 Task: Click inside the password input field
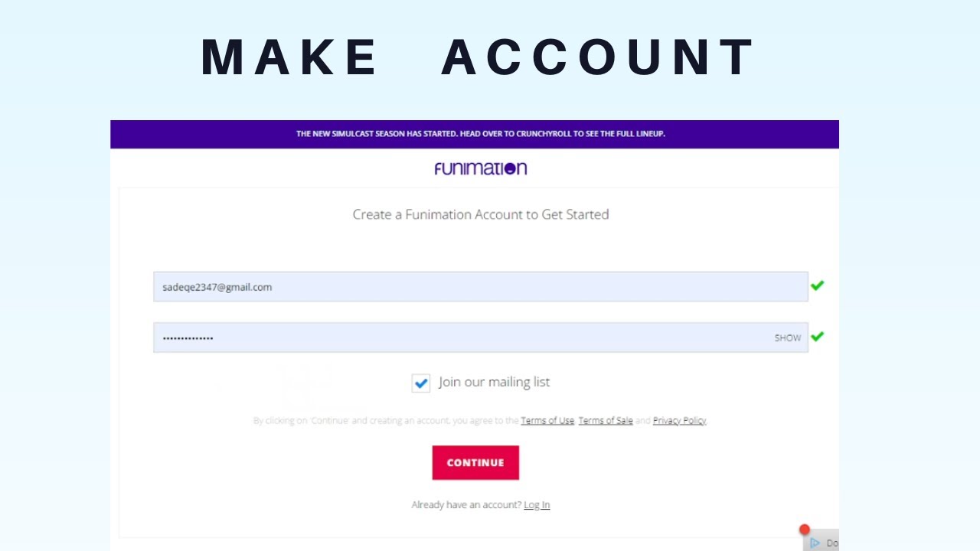coord(459,337)
